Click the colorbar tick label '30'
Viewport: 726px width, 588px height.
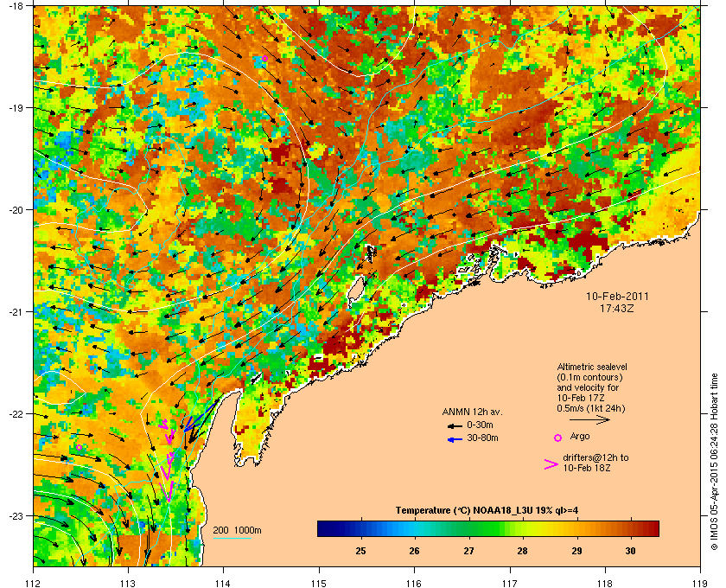tap(630, 551)
